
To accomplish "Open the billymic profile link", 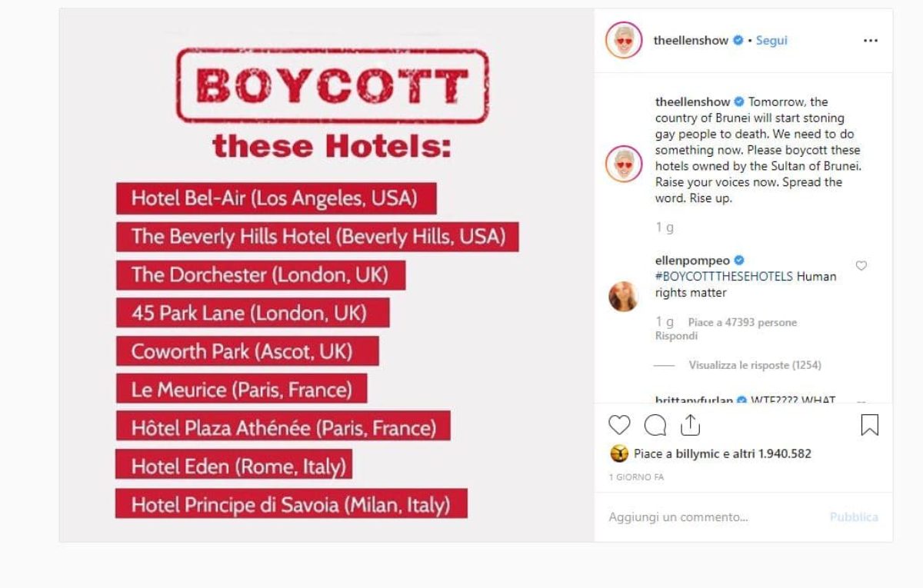I will (x=698, y=453).
